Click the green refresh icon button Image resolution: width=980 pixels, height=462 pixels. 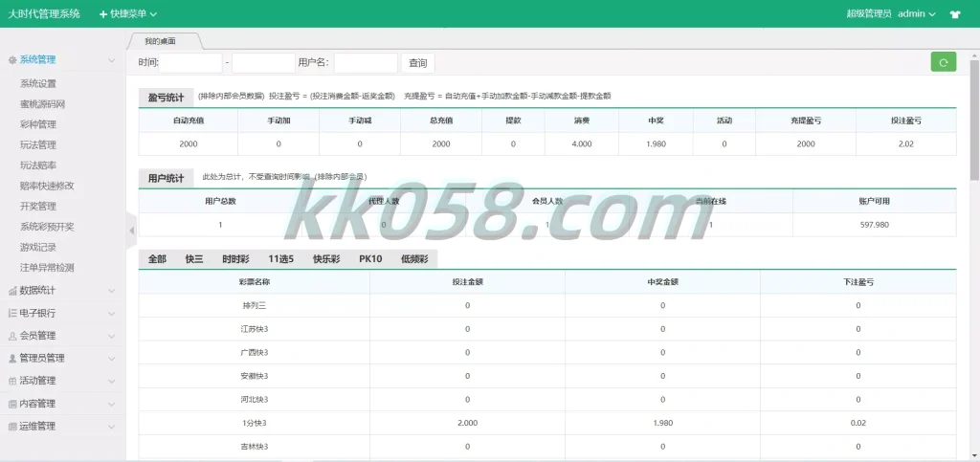pos(943,62)
